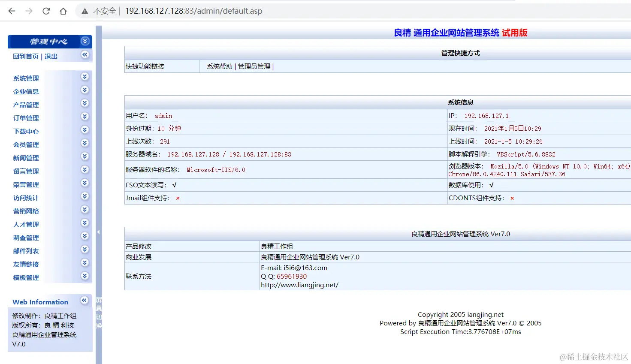Click the sidebar hide arrow on divider
Screen dimensions: 631x364
tap(99, 232)
